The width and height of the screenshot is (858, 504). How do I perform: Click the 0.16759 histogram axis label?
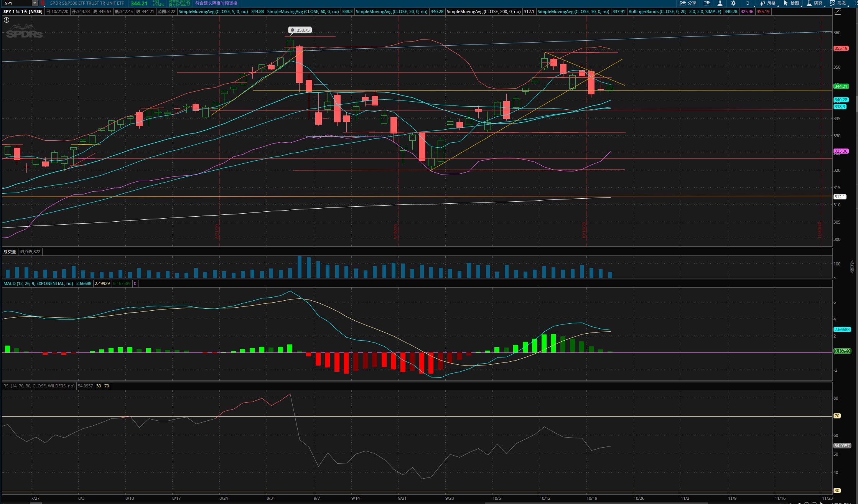coord(842,351)
